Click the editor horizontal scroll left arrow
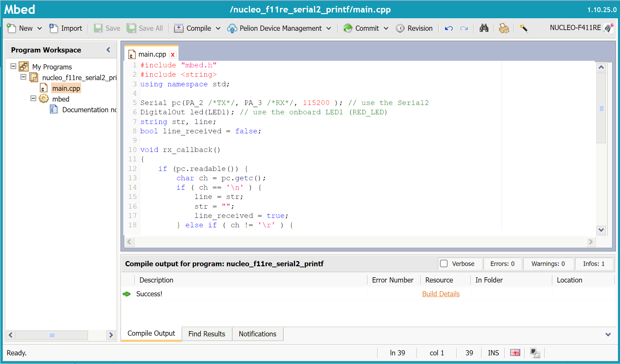 (129, 242)
